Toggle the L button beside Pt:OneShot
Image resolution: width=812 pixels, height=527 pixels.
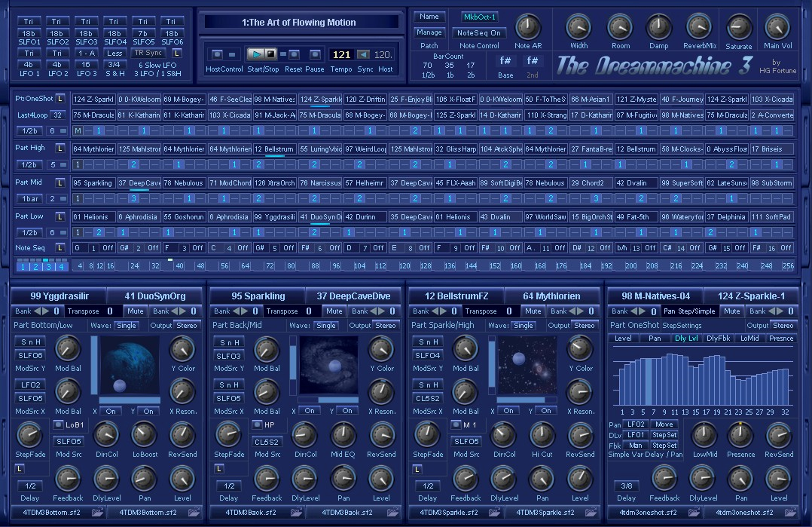pos(60,99)
